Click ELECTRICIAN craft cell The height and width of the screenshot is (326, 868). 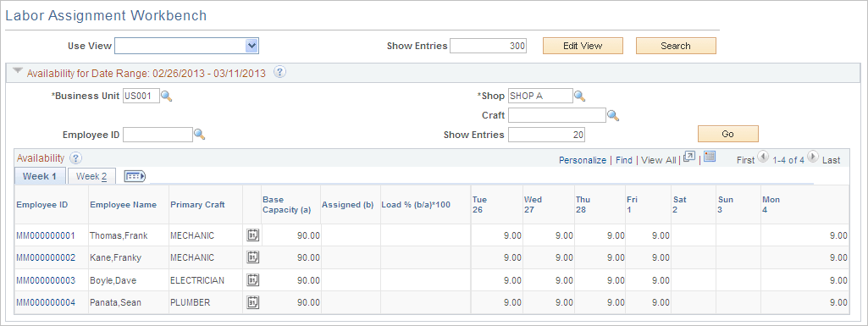pos(206,280)
